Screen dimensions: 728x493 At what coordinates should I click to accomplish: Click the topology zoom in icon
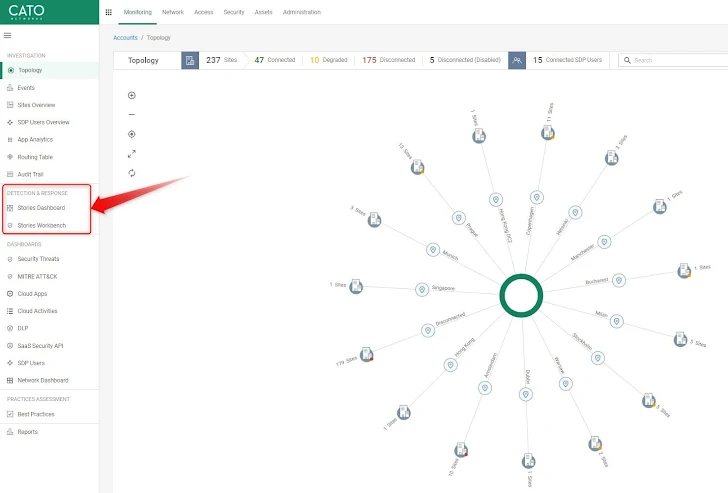tap(132, 96)
